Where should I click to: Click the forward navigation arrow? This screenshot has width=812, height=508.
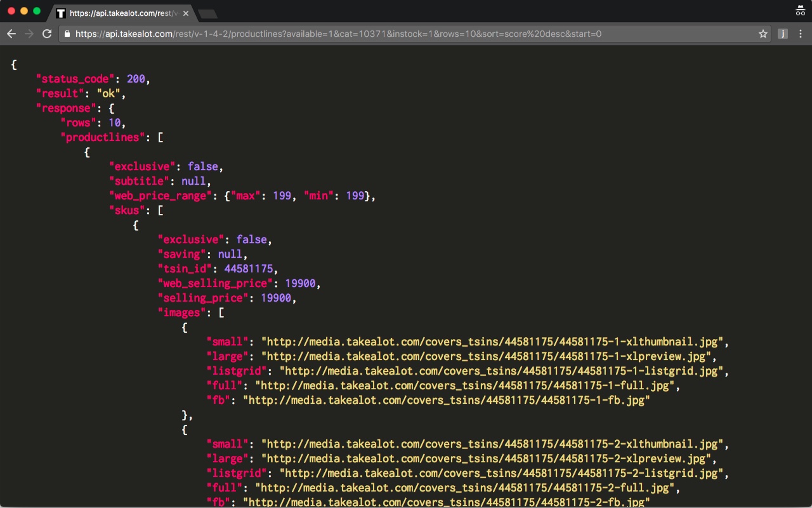[x=29, y=34]
